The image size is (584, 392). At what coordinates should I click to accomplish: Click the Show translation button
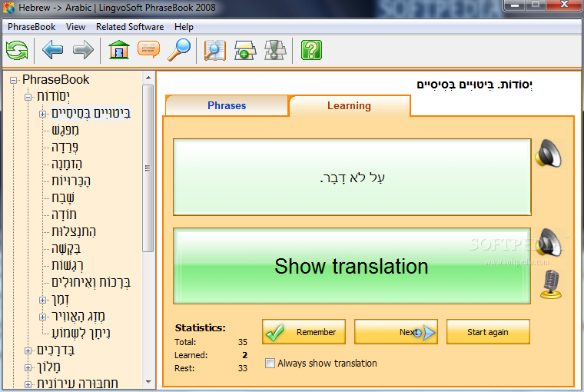(x=352, y=266)
